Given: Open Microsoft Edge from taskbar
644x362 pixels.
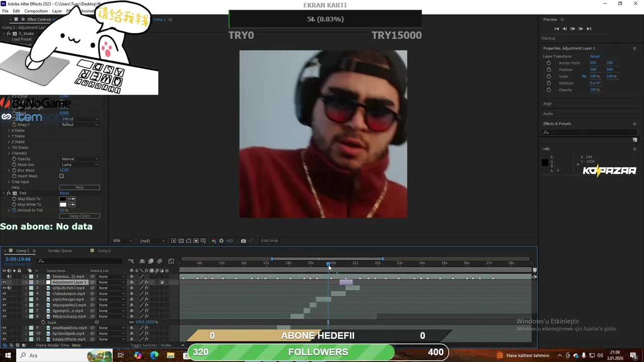Looking at the screenshot, I should (x=154, y=355).
